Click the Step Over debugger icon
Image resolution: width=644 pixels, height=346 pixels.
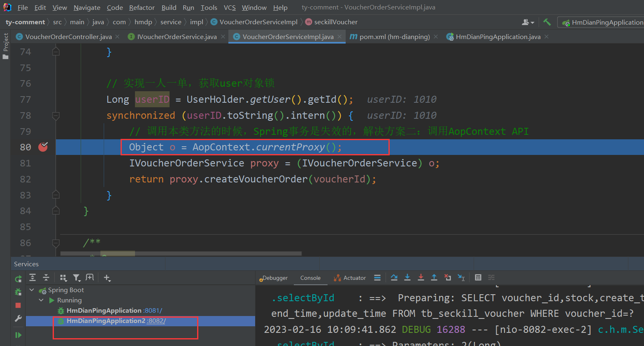(394, 278)
